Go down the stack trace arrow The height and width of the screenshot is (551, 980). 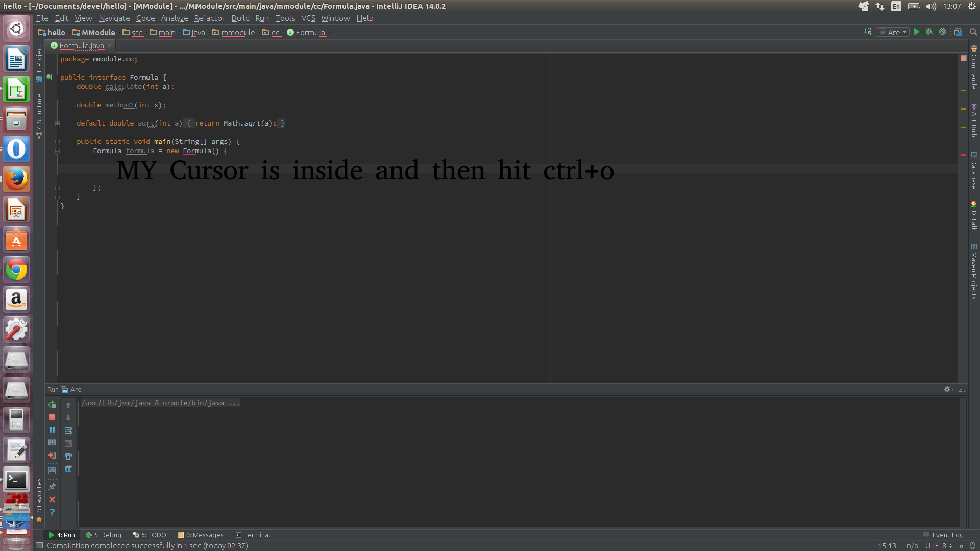68,418
